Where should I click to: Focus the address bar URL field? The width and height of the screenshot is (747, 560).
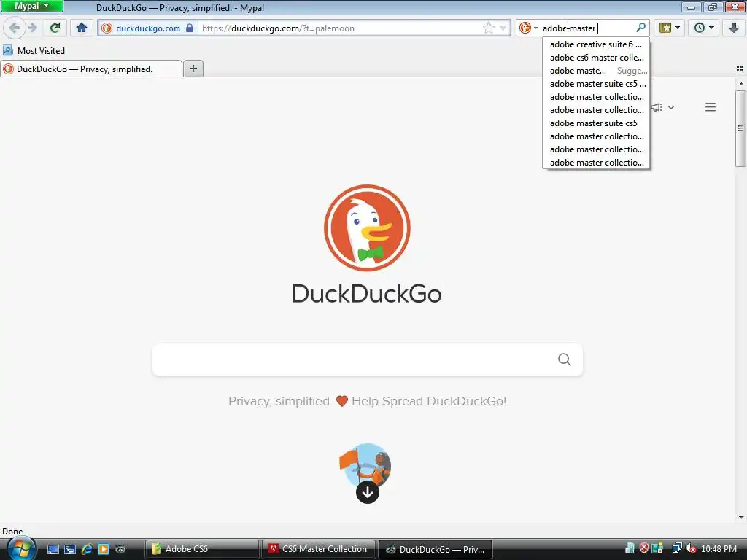341,28
